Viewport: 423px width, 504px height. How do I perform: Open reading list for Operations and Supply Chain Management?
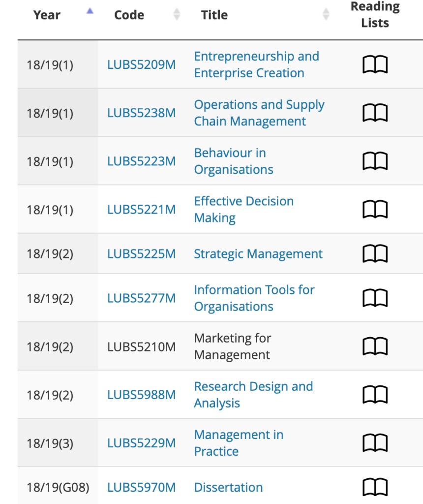point(375,113)
